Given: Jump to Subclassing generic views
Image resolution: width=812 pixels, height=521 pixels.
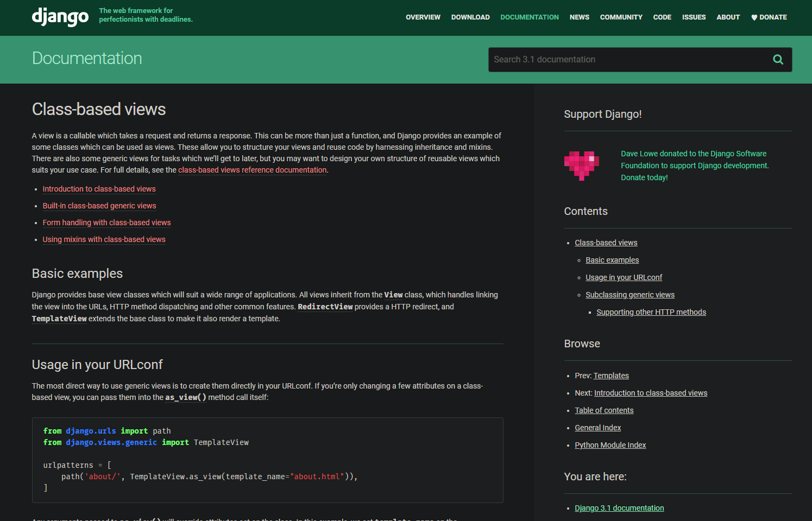Looking at the screenshot, I should coord(630,295).
